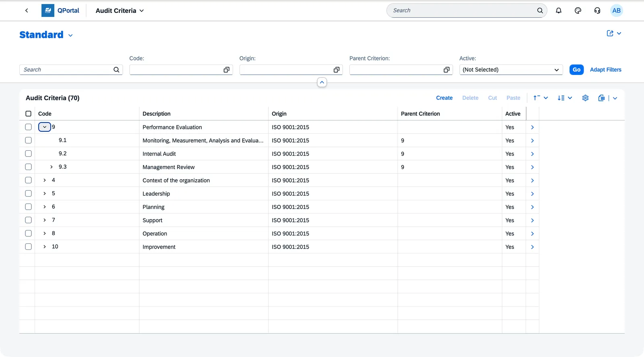The height and width of the screenshot is (357, 644).
Task: Open details arrow for Management Review
Action: pyautogui.click(x=533, y=167)
